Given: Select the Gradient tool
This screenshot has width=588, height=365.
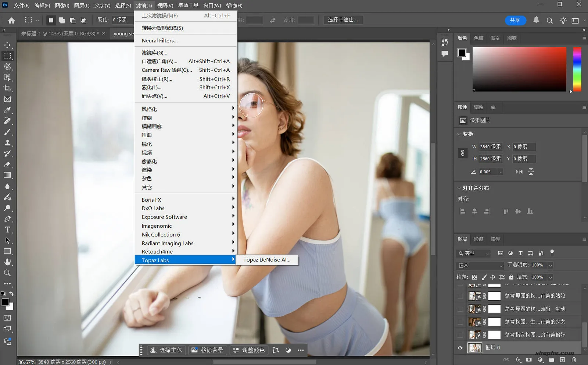Looking at the screenshot, I should tap(7, 175).
